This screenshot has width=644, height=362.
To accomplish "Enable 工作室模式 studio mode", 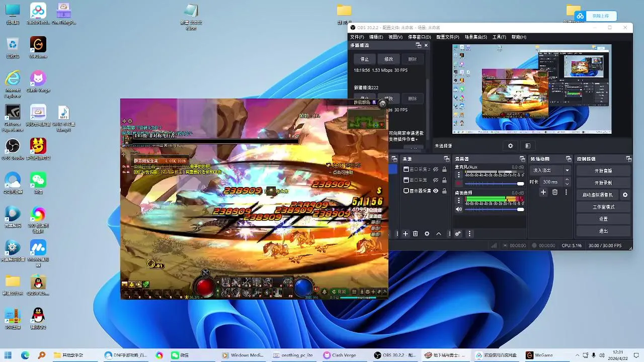I will click(x=603, y=207).
